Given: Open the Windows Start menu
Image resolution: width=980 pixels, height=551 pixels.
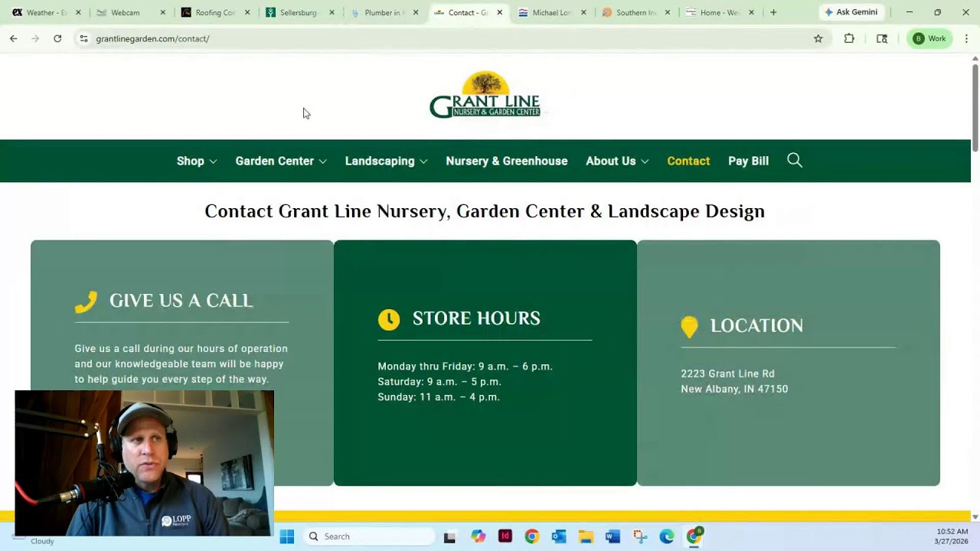Looking at the screenshot, I should 287,536.
